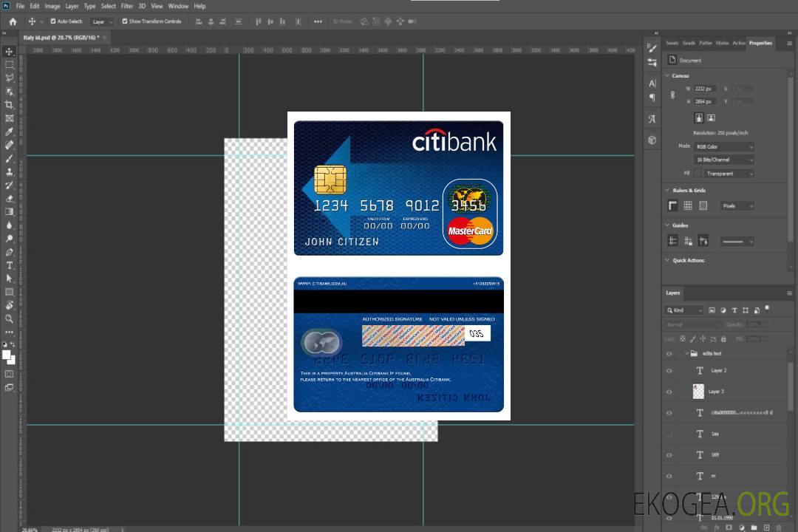This screenshot has height=532, width=798.
Task: Open the Character panel icon
Action: click(x=652, y=83)
